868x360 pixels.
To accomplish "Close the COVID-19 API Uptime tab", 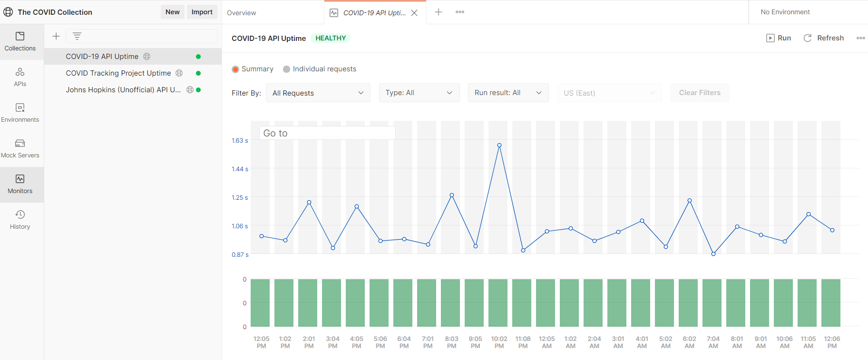I will point(414,13).
